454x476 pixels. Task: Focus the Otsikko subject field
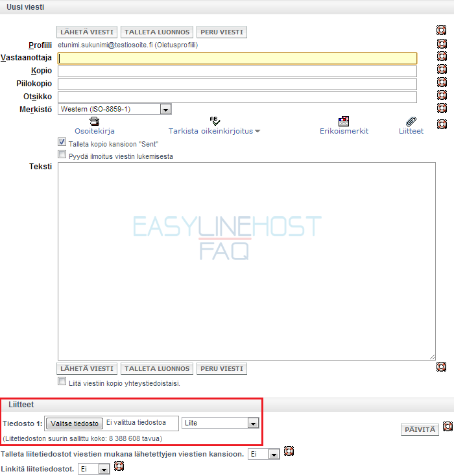[237, 97]
